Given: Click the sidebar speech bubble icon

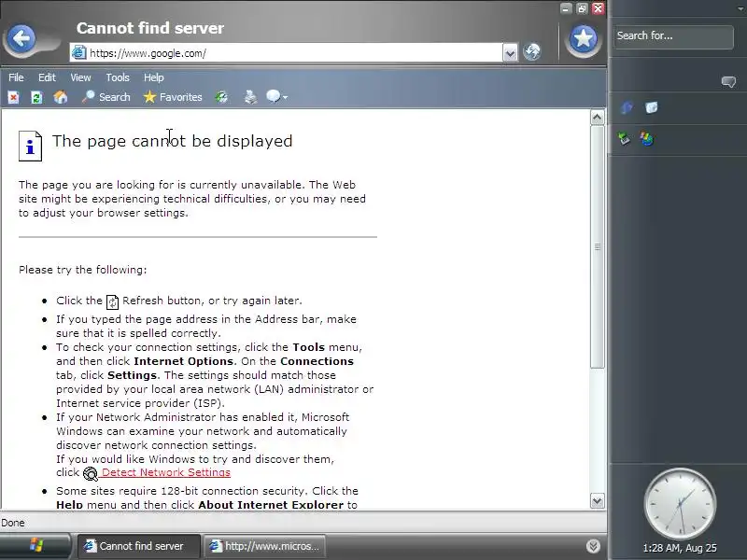Looking at the screenshot, I should click(x=728, y=82).
